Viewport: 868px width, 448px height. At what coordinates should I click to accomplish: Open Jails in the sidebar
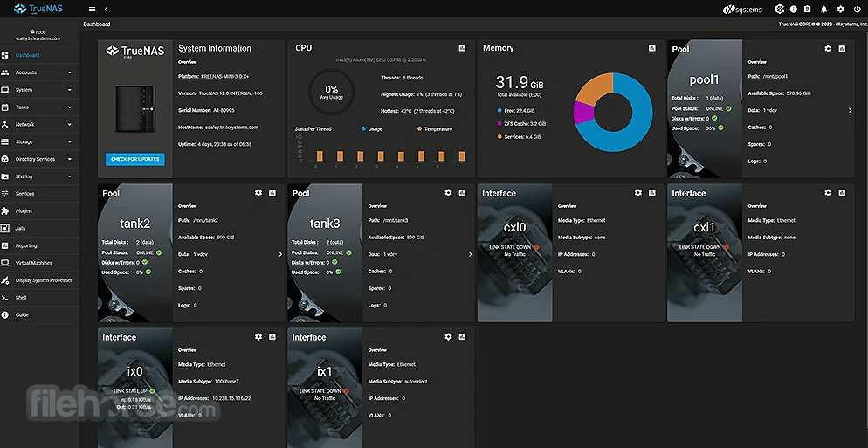pyautogui.click(x=39, y=228)
